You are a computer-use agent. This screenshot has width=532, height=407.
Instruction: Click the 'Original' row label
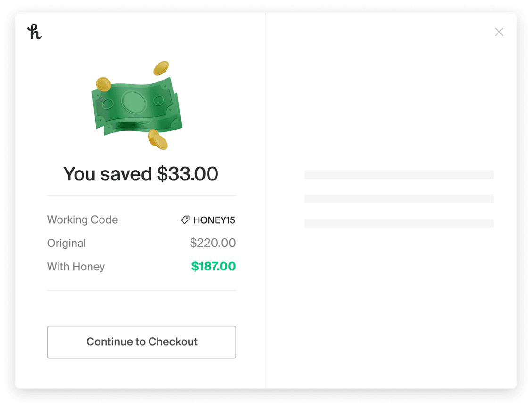pyautogui.click(x=66, y=243)
